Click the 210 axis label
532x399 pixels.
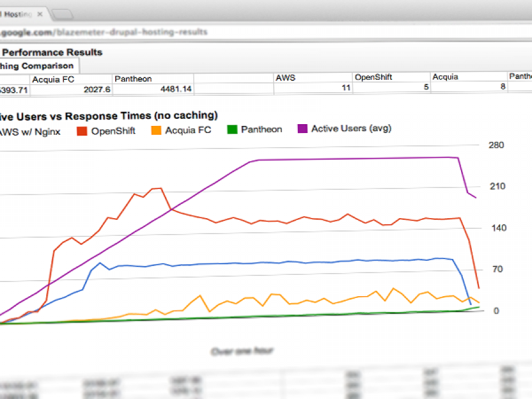pyautogui.click(x=497, y=186)
